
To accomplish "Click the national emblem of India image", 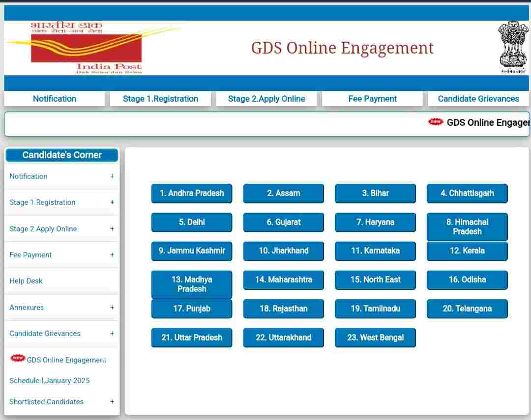I will [x=513, y=47].
